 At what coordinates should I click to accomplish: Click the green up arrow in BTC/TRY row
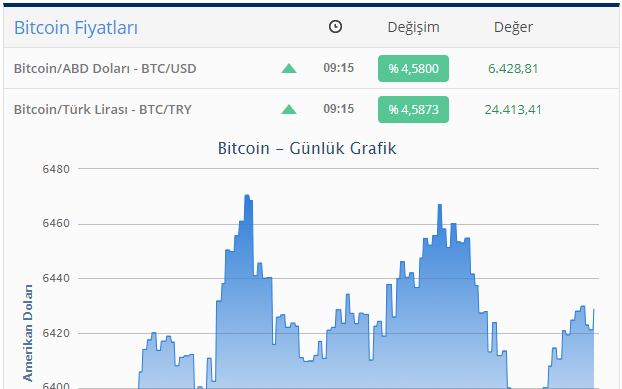pos(289,109)
